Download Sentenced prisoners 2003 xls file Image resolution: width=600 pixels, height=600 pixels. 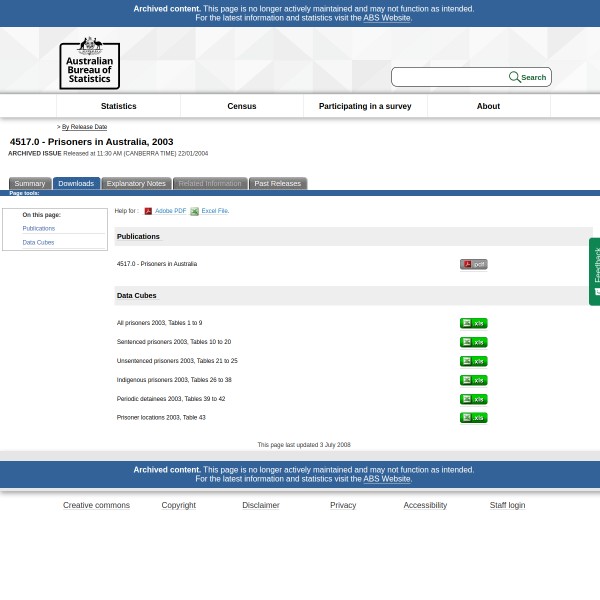coord(473,342)
